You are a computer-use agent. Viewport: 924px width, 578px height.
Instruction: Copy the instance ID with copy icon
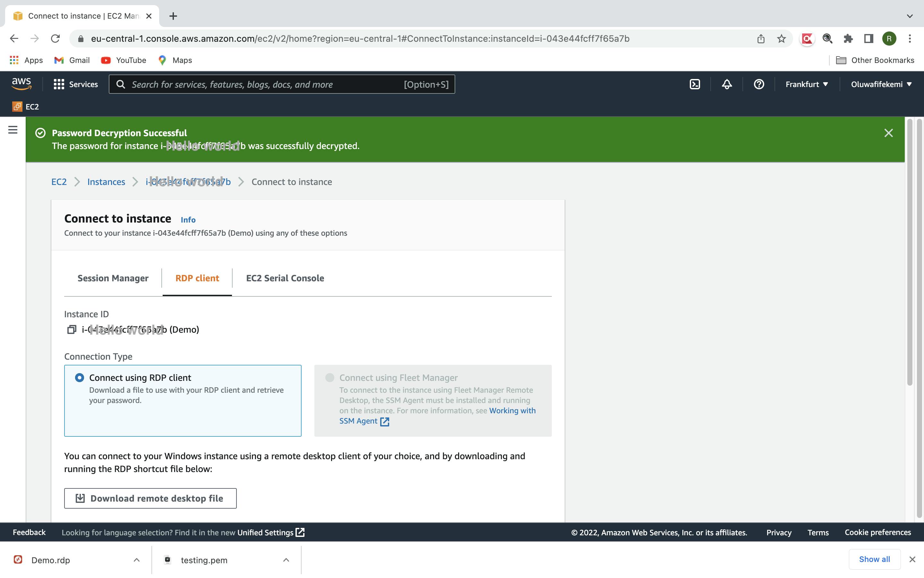coord(72,329)
